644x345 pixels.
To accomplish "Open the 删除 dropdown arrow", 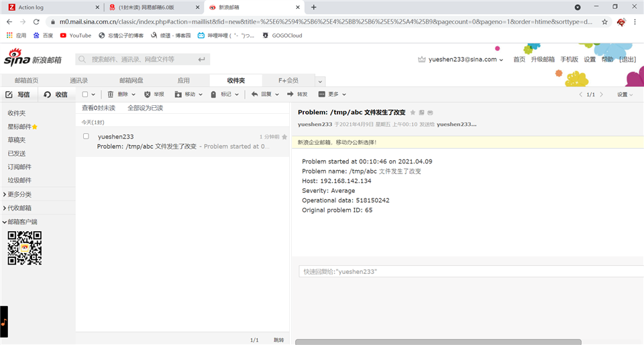I will click(x=133, y=94).
